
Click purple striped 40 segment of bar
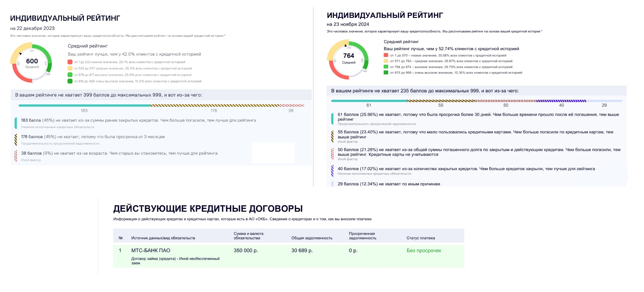point(561,101)
